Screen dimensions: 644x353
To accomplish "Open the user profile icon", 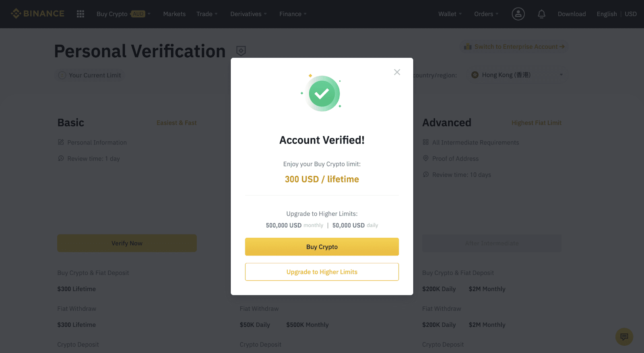I will 518,14.
